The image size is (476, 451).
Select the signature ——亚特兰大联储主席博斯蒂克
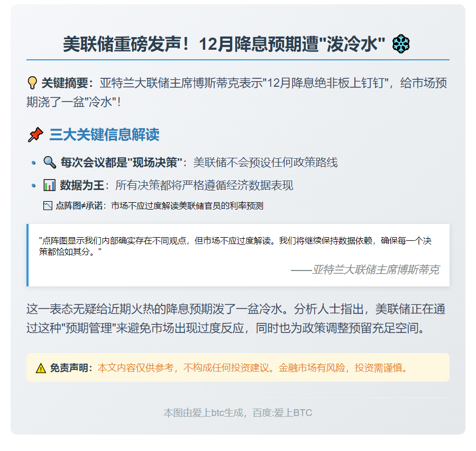[x=365, y=270]
